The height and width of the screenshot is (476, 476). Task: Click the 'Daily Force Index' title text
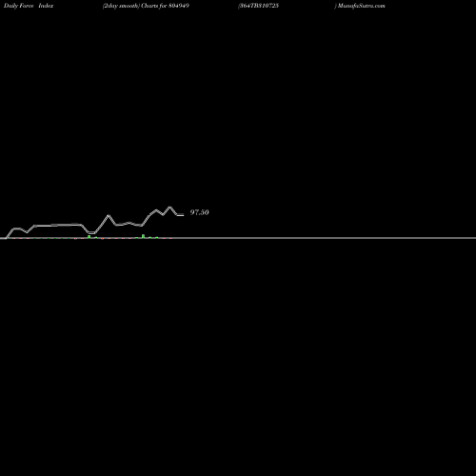coord(29,6)
